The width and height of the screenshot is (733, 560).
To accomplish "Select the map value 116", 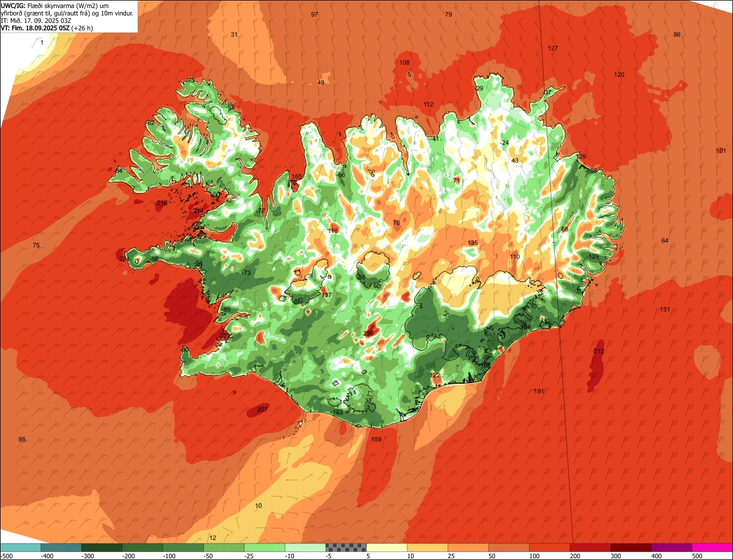I will coord(333,231).
